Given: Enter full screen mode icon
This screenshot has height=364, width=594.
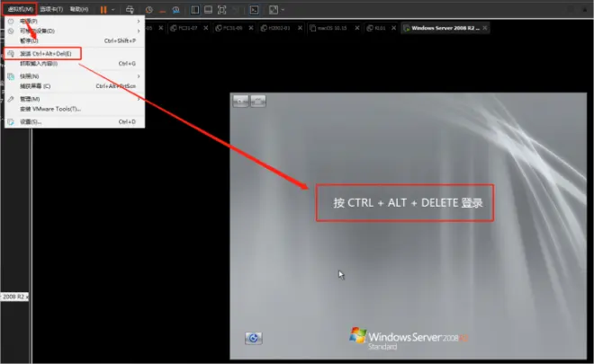Looking at the screenshot, I should pos(222,10).
